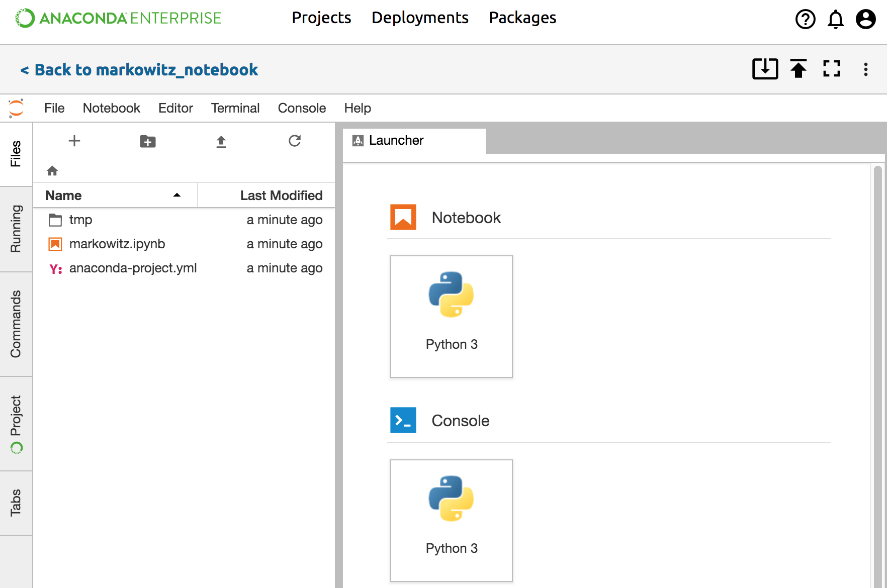The height and width of the screenshot is (588, 887).
Task: Toggle fullscreen view of the editor
Action: [x=832, y=69]
